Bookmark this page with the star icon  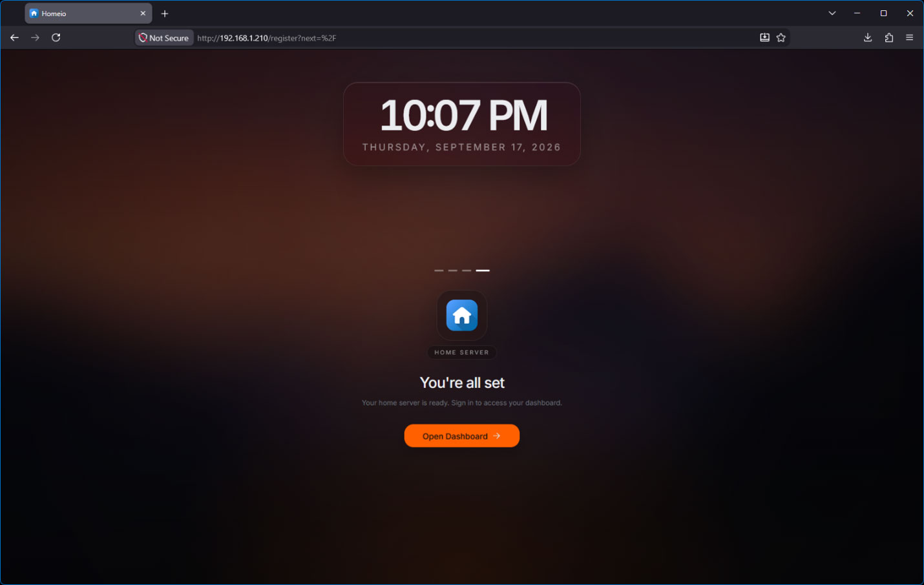click(781, 37)
